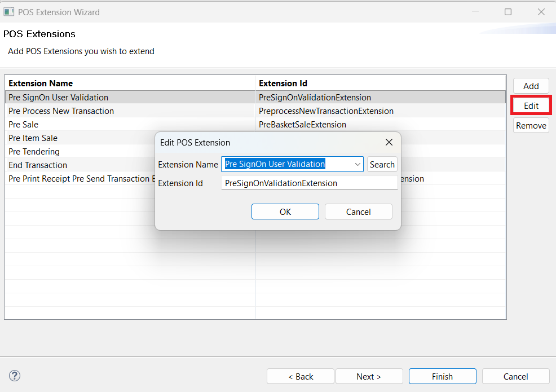Click the Extension Name column header
This screenshot has height=392, width=556.
coord(45,83)
